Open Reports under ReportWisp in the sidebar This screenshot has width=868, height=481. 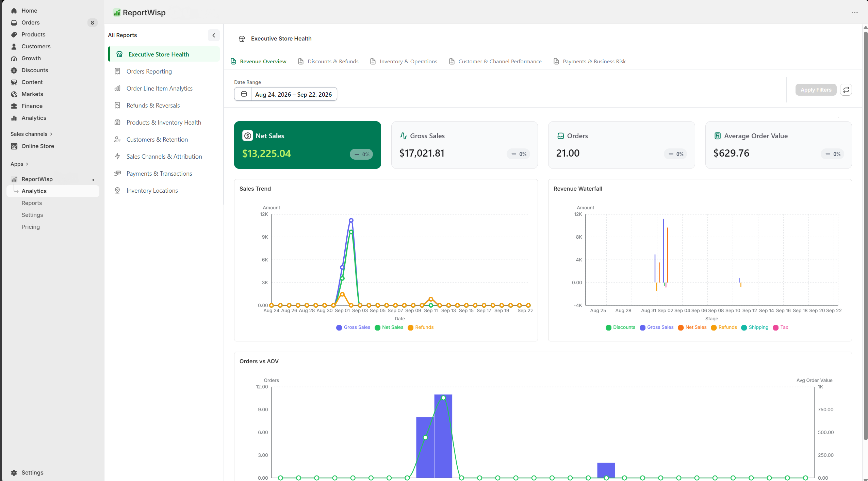coord(32,203)
